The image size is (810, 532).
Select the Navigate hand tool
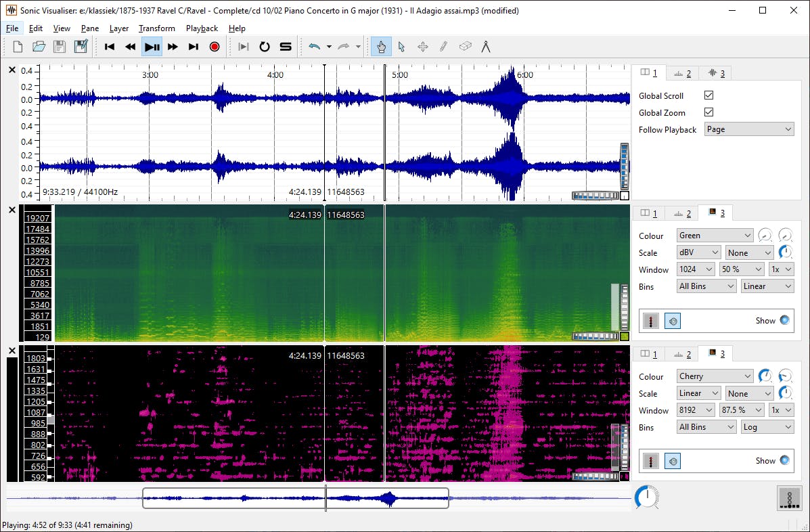pyautogui.click(x=381, y=47)
